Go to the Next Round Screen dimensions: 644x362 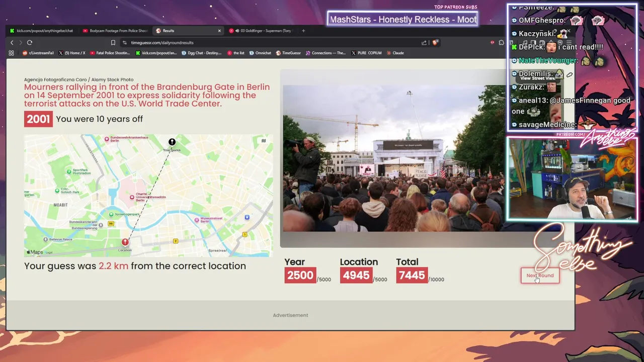(x=540, y=276)
